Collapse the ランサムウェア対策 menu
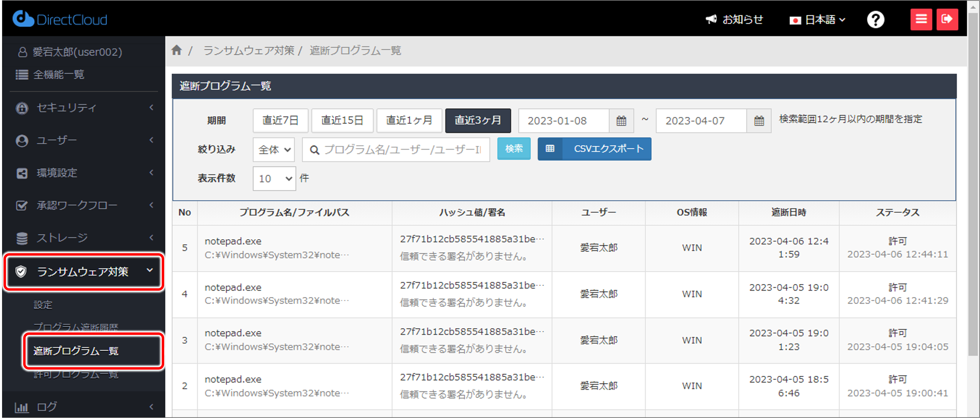Viewport: 980px width, 418px height. [150, 270]
